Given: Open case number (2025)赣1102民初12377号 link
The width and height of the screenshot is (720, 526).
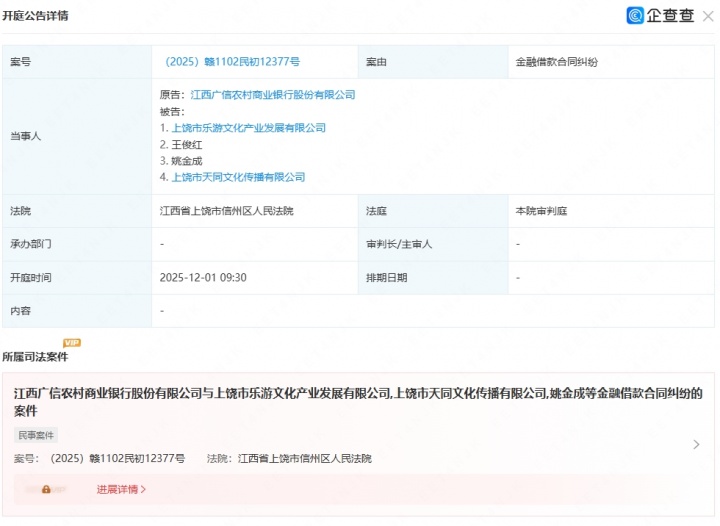Looking at the screenshot, I should 232,62.
